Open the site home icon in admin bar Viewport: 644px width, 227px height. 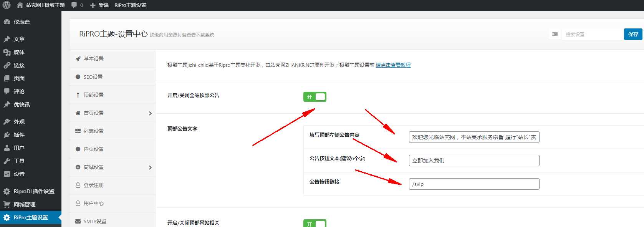[20, 5]
